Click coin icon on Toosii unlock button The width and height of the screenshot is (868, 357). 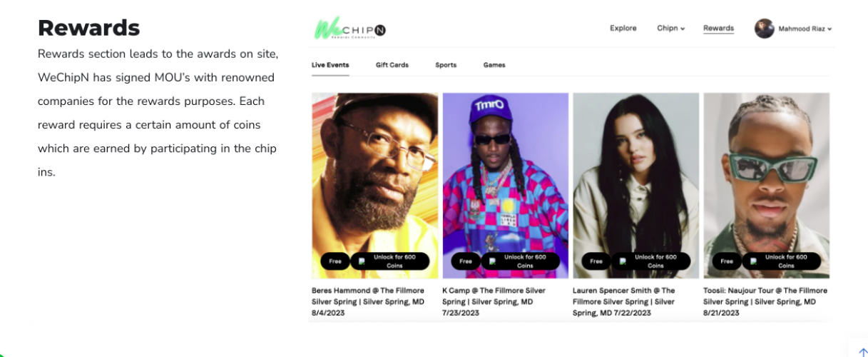click(753, 261)
